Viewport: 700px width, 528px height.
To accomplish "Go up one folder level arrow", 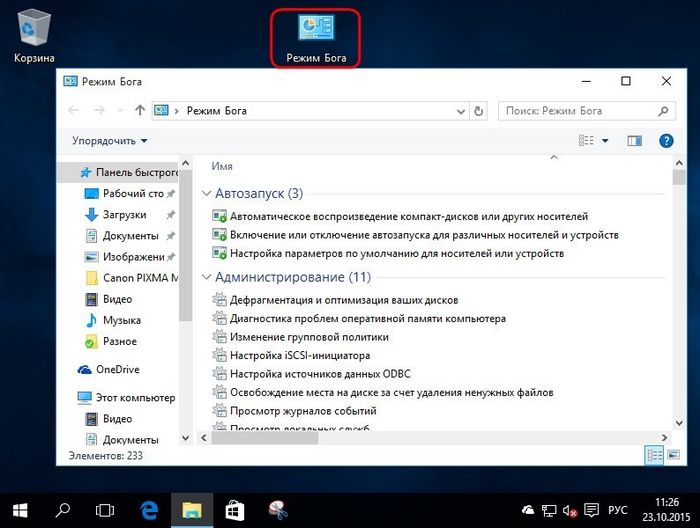I will [139, 111].
